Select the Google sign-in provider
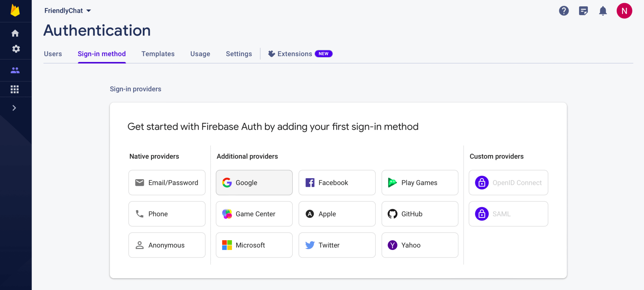The image size is (644, 290). [254, 183]
